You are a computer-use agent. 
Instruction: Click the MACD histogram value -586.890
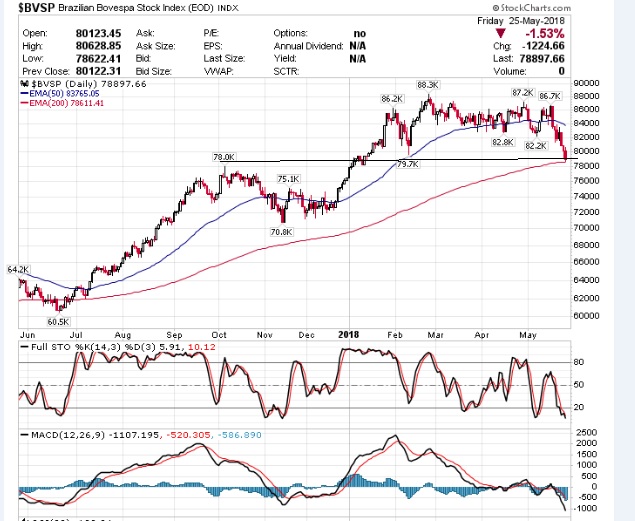point(239,435)
